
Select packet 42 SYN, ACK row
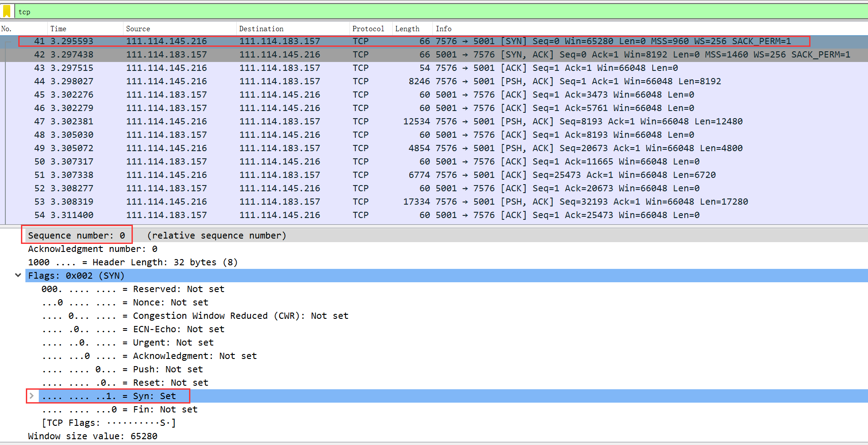pyautogui.click(x=401, y=54)
